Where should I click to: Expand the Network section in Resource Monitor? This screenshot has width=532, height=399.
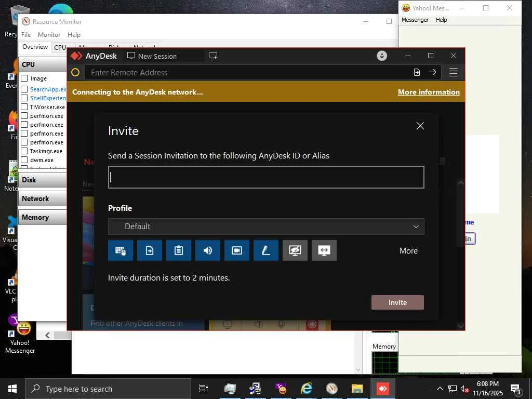(x=43, y=198)
